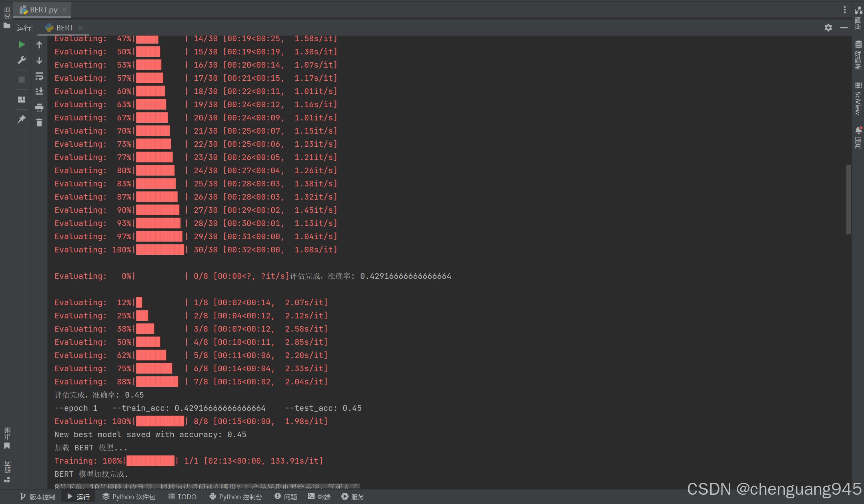The height and width of the screenshot is (504, 864).
Task: Open the 服务 tool window
Action: tap(353, 497)
